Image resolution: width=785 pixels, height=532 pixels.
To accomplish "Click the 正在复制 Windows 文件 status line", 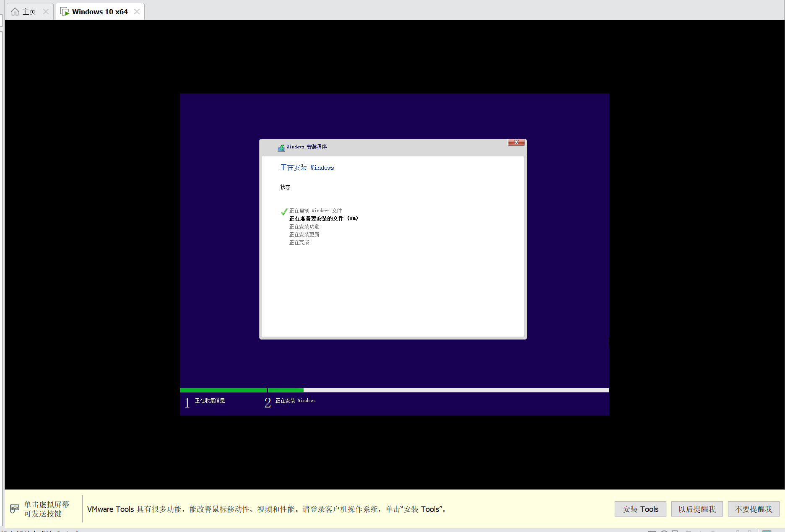I will point(315,210).
